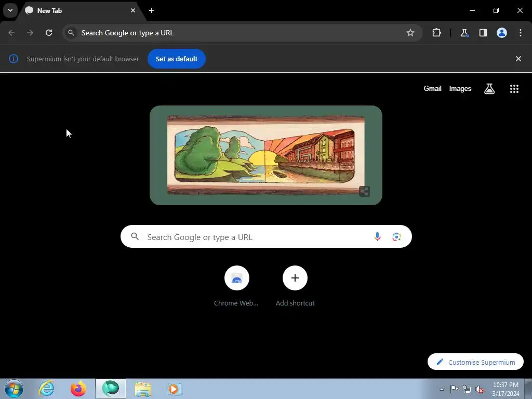Click Set as default button
Viewport: 532px width, 399px height.
(x=177, y=59)
